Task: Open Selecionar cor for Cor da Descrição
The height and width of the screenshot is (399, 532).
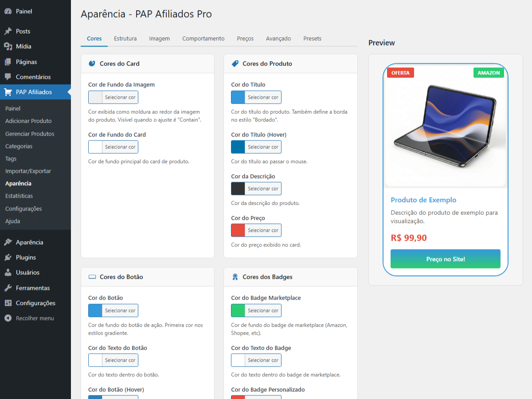Action: tap(262, 188)
